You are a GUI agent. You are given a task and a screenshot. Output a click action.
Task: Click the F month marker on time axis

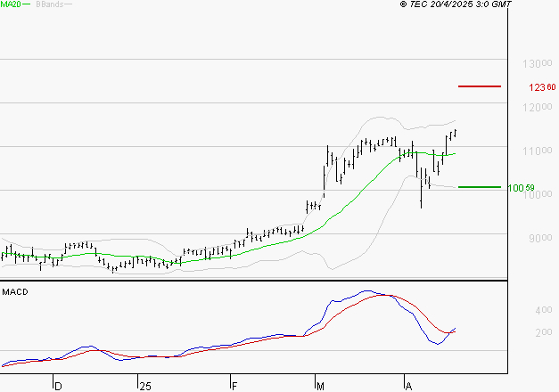tap(234, 386)
